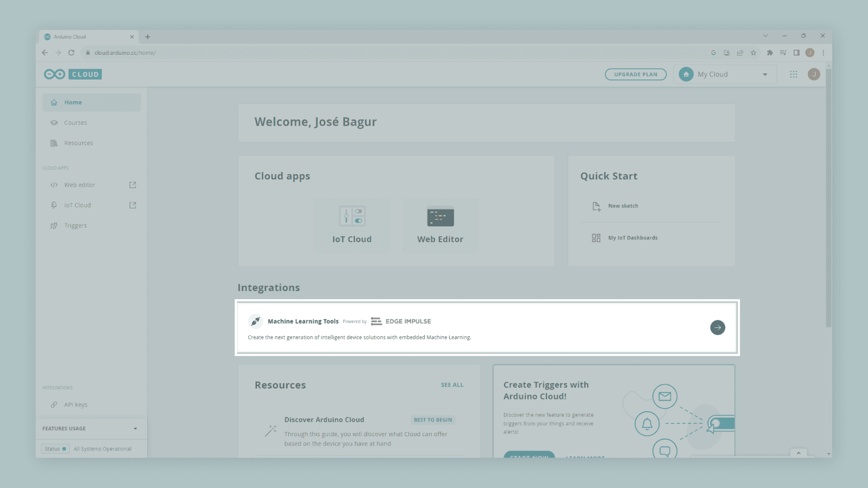This screenshot has width=868, height=488.
Task: Switch to the Arduino Cloud browser tab
Action: 86,37
